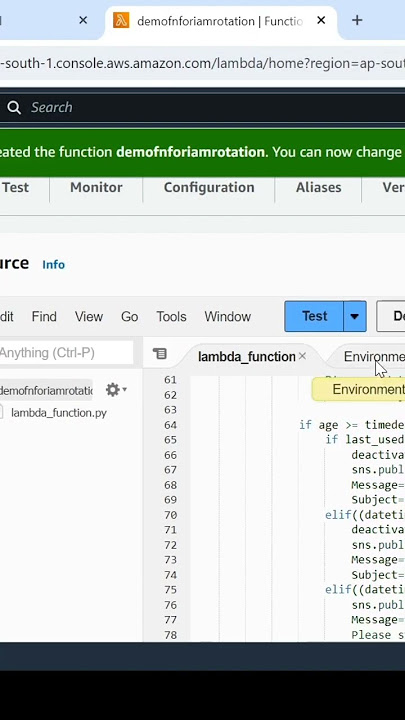Close the demofnforiamrotation browser tab

point(321,20)
